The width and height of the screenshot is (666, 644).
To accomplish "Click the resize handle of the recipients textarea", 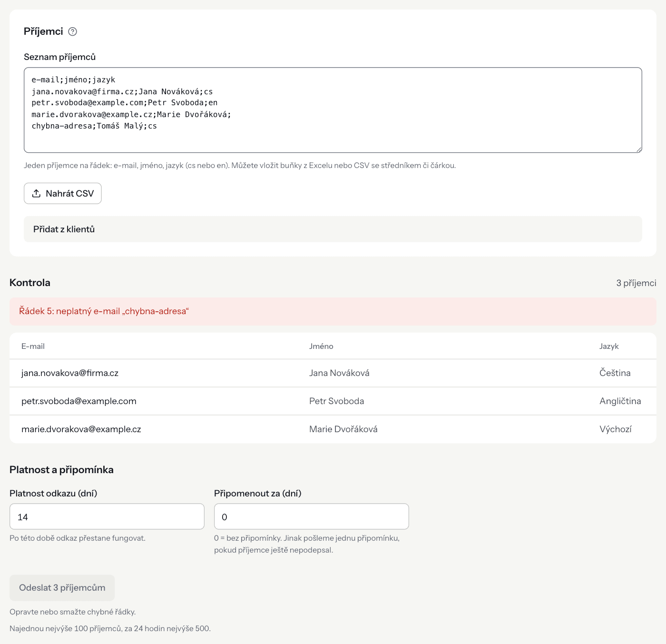I will [639, 149].
